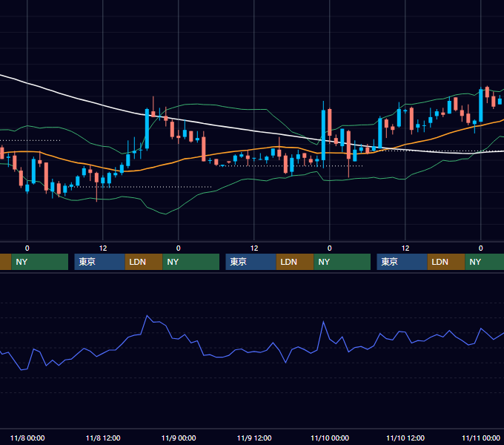Click the 11/10 00:00 date label
The image size is (504, 445).
(330, 438)
